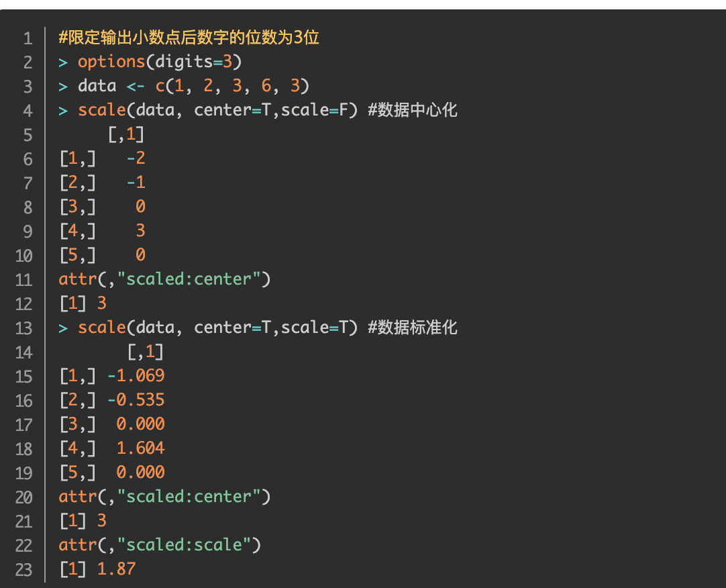Click the scale call with scale=F
Viewport: 726px width, 588px height.
point(217,110)
